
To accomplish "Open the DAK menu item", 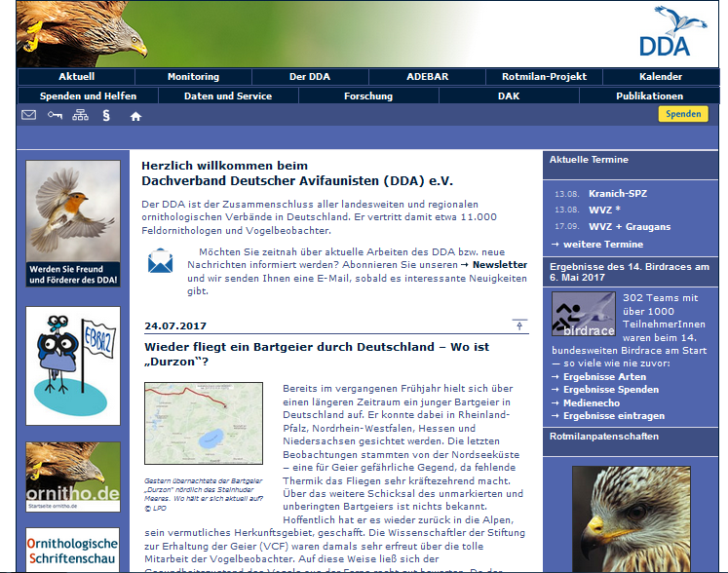I will click(509, 96).
